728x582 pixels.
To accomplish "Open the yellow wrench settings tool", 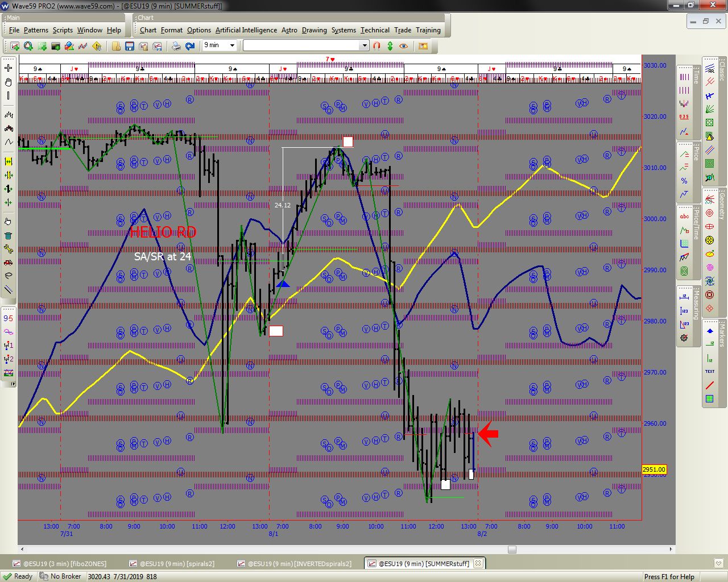I will pos(9,249).
